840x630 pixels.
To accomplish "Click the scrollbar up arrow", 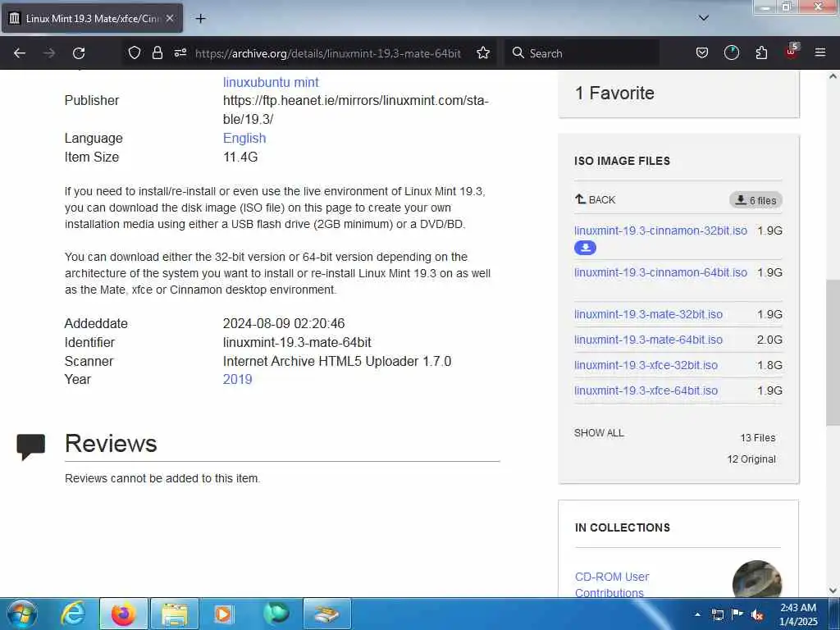I will (833, 76).
